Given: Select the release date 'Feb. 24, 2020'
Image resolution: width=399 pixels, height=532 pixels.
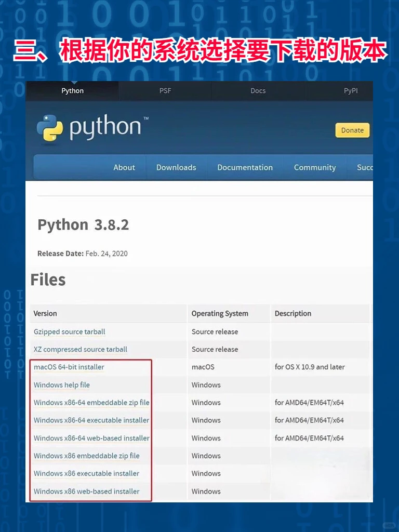Looking at the screenshot, I should pyautogui.click(x=107, y=254).
